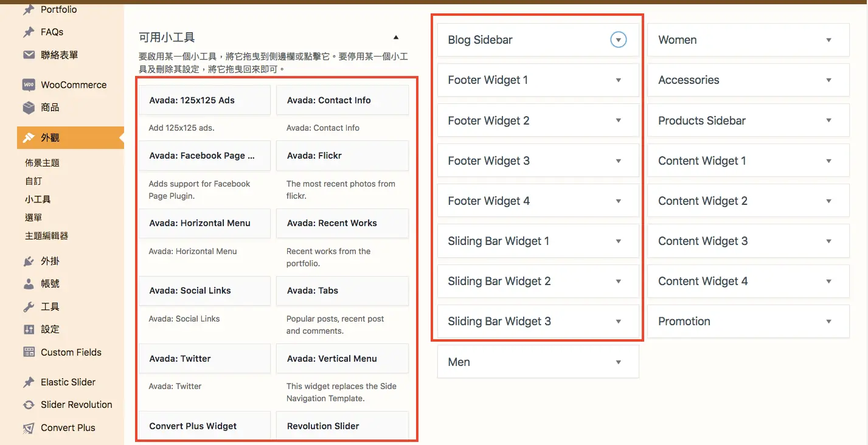Select the Avada: Contact Info widget
Viewport: 868px width, 445px height.
pyautogui.click(x=342, y=100)
